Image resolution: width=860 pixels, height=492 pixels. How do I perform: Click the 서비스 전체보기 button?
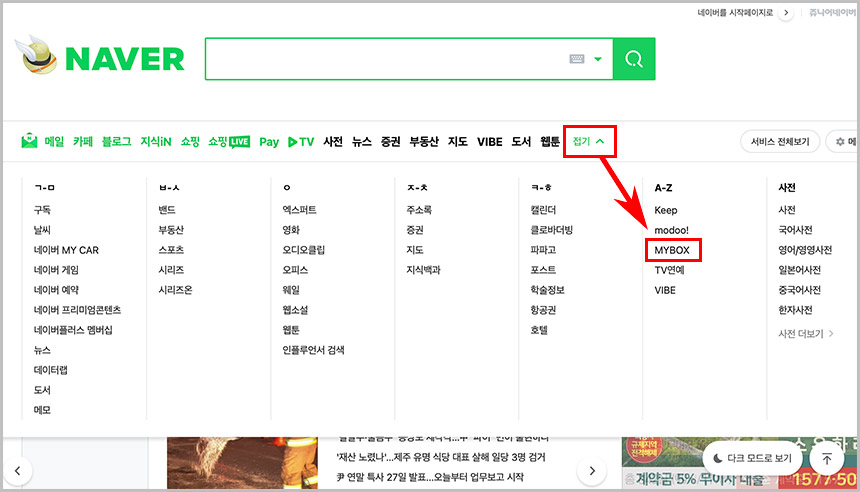coord(780,142)
